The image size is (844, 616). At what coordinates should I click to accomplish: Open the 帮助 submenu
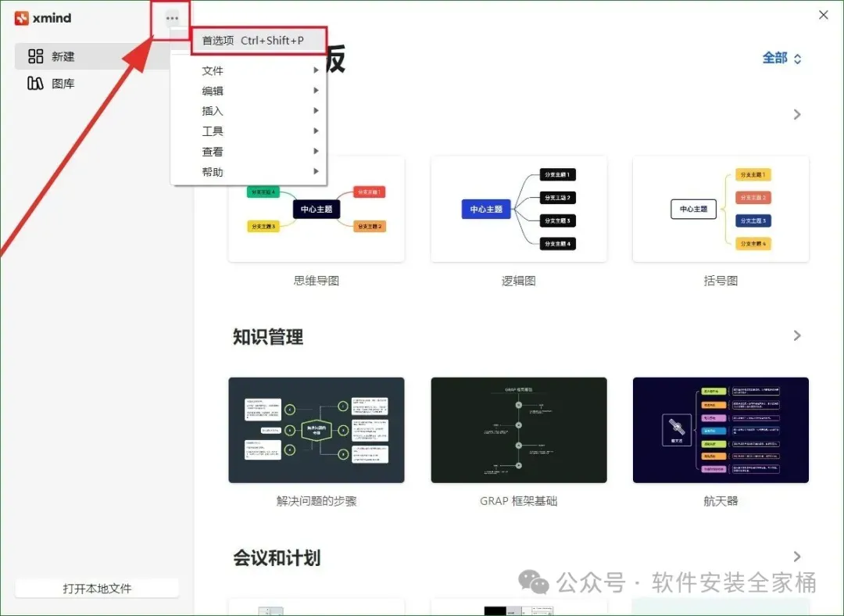pos(249,172)
